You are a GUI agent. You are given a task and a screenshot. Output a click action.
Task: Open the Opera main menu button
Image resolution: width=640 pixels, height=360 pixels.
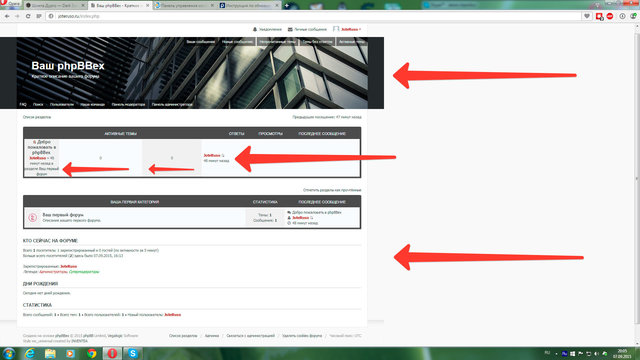(x=11, y=4)
